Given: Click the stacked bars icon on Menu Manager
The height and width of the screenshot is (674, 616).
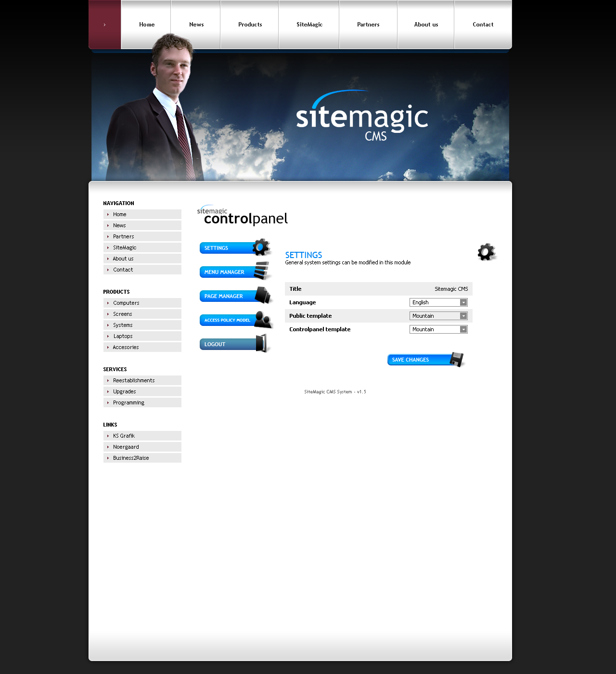Looking at the screenshot, I should tap(262, 271).
